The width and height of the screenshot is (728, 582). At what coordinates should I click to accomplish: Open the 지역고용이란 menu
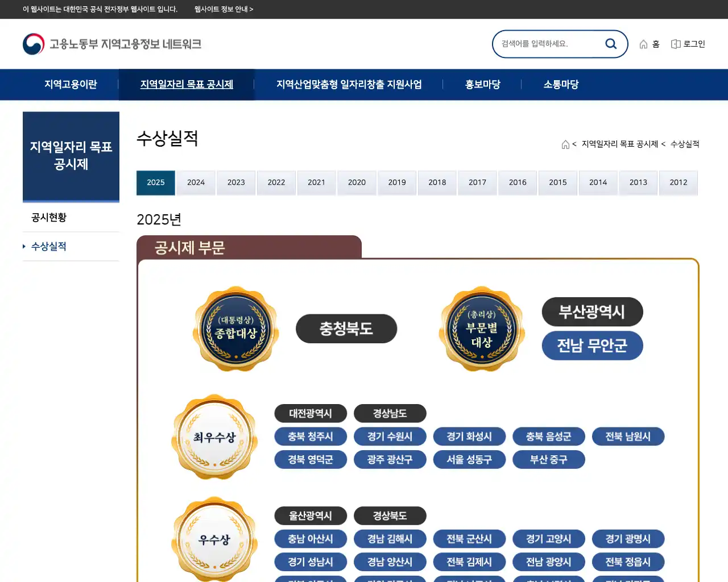pyautogui.click(x=71, y=84)
